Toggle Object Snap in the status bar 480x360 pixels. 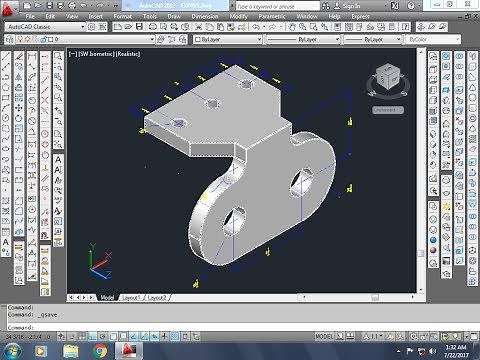click(113, 337)
